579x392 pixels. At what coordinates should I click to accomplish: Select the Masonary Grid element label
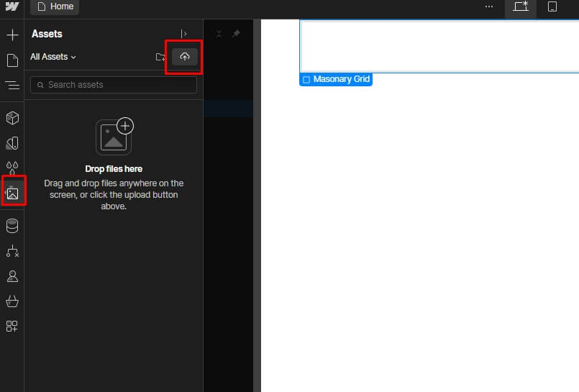pos(336,79)
